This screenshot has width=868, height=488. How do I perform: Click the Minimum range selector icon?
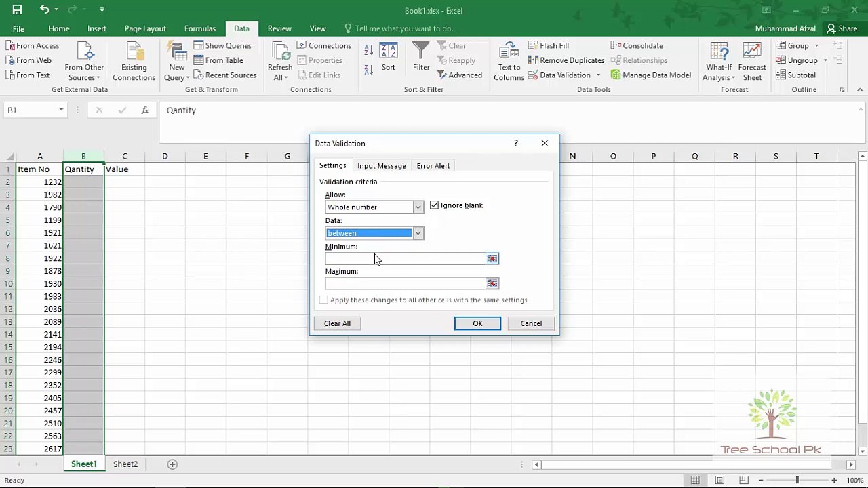tap(492, 259)
